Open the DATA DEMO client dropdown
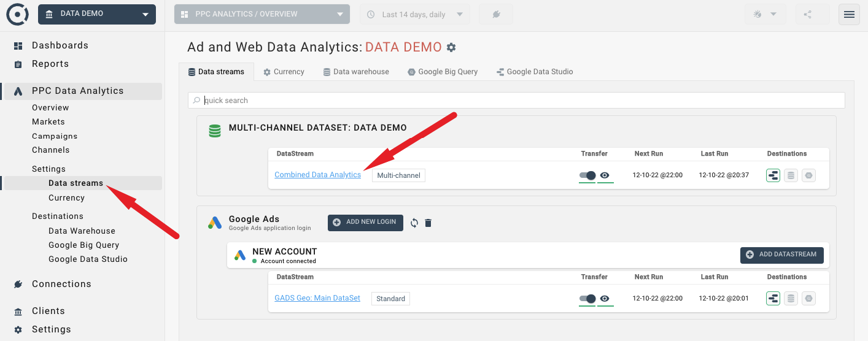This screenshot has height=341, width=868. pos(97,14)
